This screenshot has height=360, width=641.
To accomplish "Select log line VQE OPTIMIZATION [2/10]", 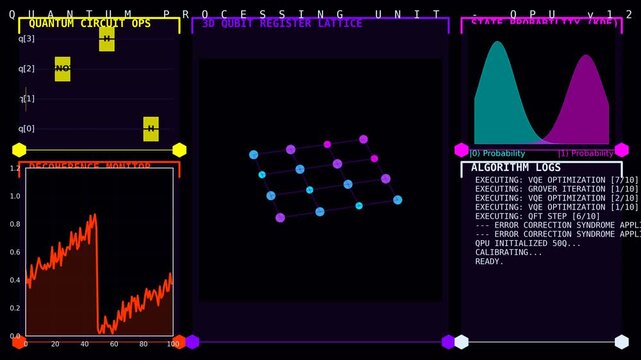I will click(x=556, y=198).
